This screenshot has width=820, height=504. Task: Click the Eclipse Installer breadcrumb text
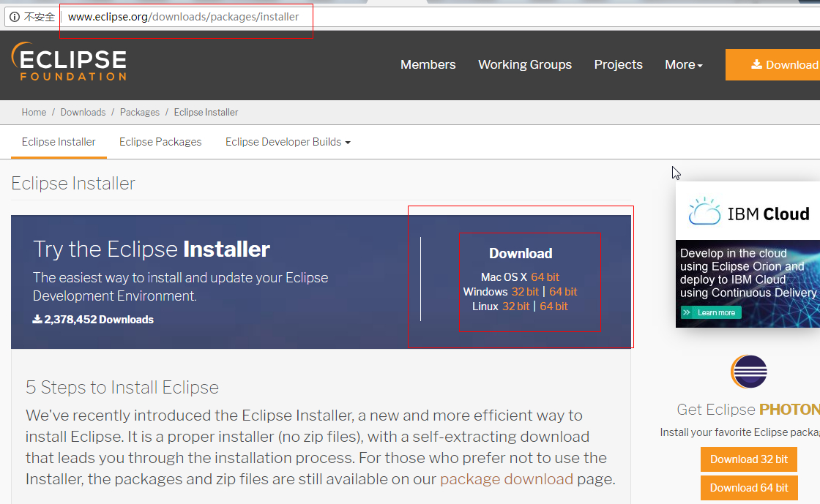pos(206,113)
